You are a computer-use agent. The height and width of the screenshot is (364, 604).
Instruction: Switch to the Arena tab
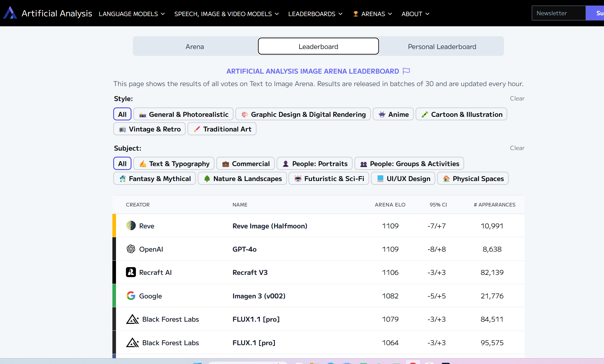coord(195,47)
